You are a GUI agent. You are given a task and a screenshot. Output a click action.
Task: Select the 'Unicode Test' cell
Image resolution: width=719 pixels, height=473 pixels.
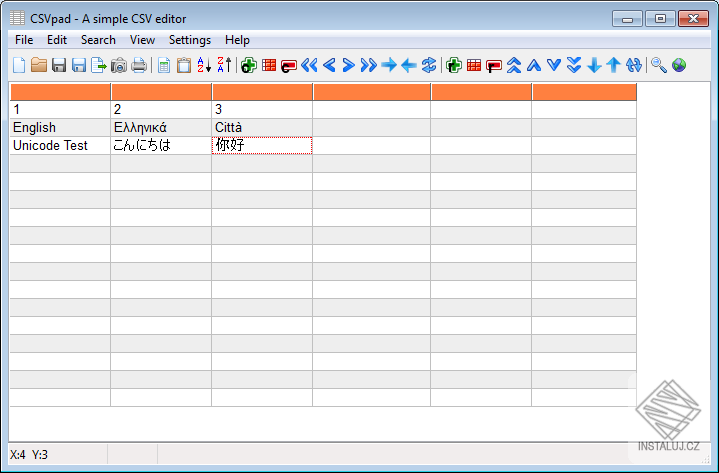click(60, 145)
